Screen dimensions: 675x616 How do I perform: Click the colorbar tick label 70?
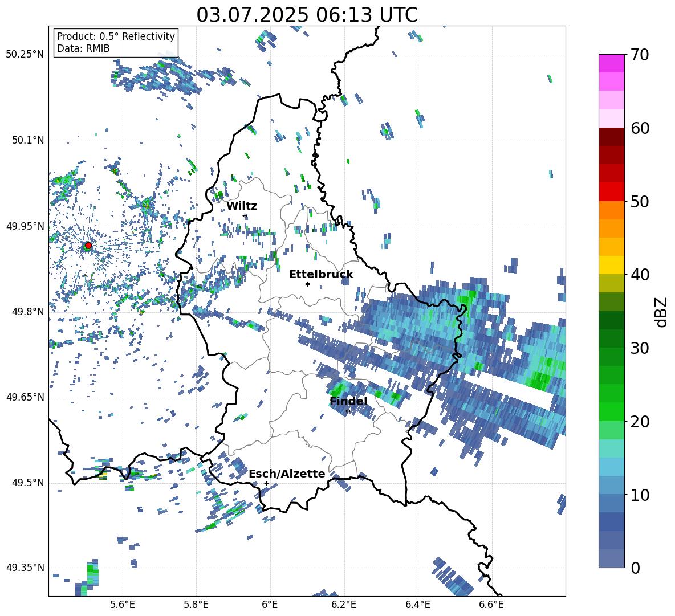click(640, 55)
